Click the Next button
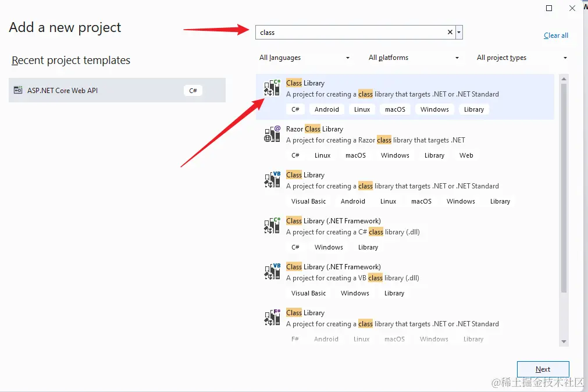Viewport: 588px width, 392px height. [543, 369]
